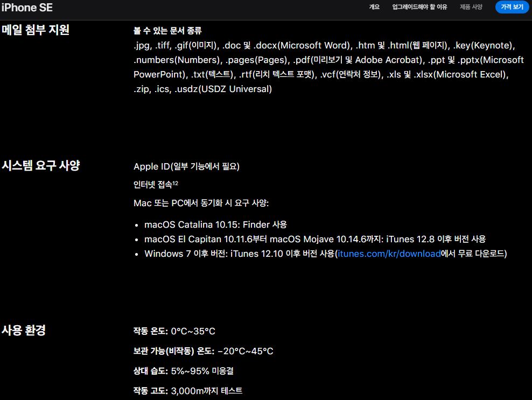Click the 볼 수 있는 문서 종류 subheading
Screen dimensions: 532x400
click(x=167, y=31)
